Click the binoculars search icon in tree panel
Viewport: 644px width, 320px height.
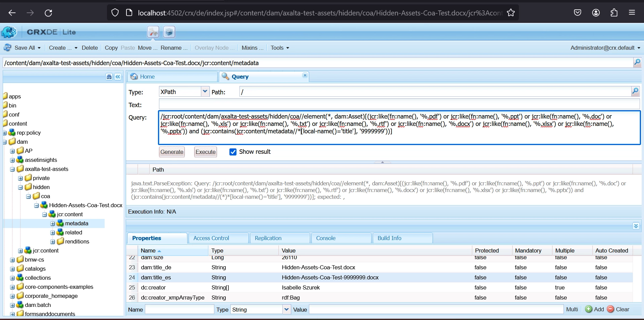[109, 77]
